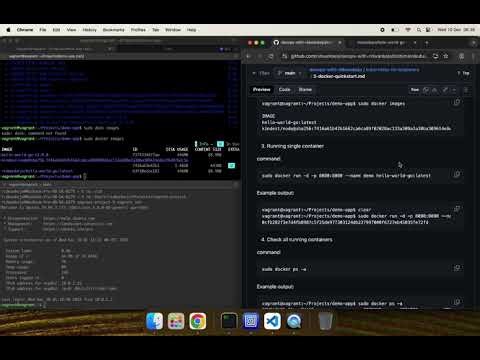The width and height of the screenshot is (480, 360).
Task: Open Launchpad from the Dock
Action: (176, 321)
